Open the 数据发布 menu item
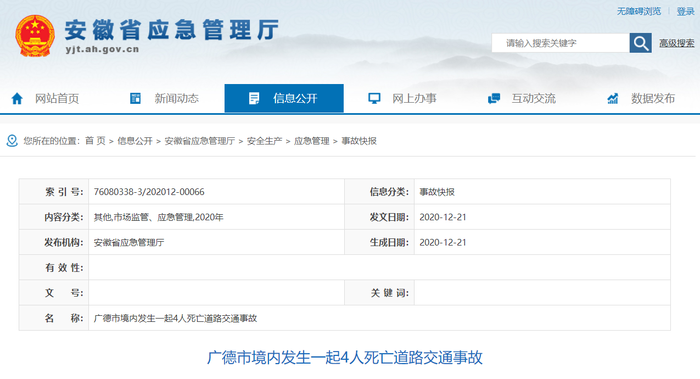The image size is (700, 379). 653,99
